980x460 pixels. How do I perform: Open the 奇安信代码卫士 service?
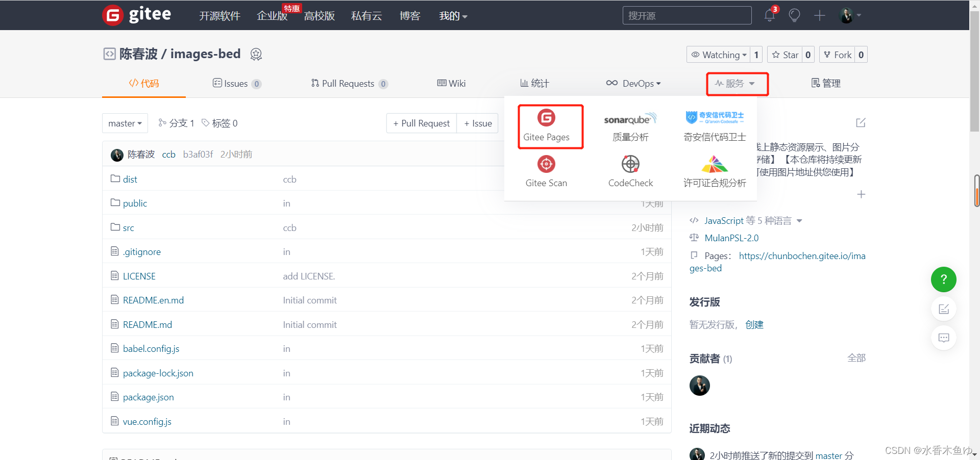(715, 127)
